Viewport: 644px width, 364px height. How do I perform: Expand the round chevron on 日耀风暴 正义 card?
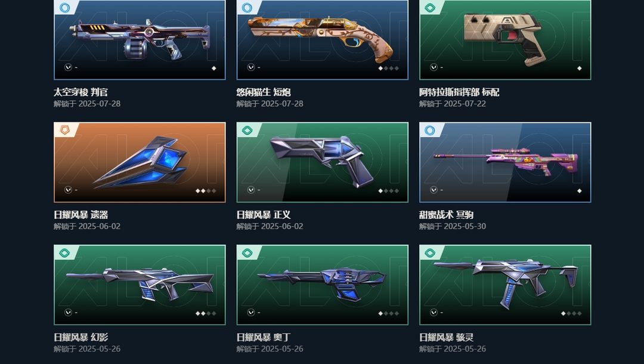pos(251,190)
